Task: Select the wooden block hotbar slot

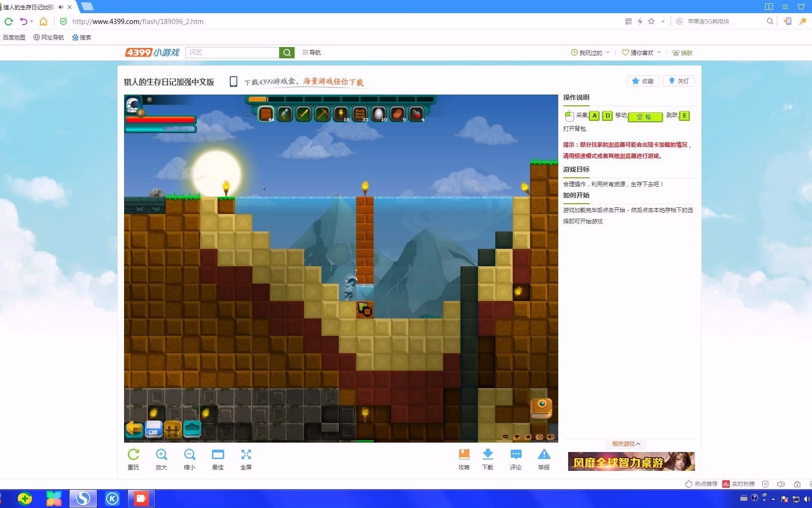Action: (x=266, y=114)
